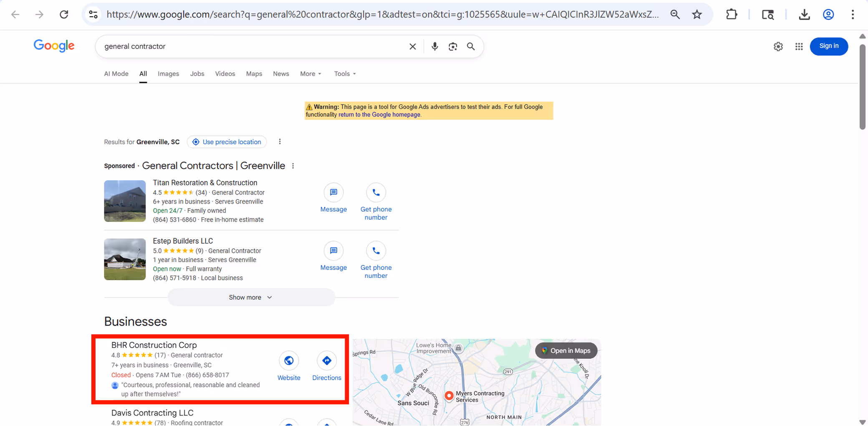Select Myers Contracting Services map pin
The height and width of the screenshot is (426, 868).
point(449,396)
